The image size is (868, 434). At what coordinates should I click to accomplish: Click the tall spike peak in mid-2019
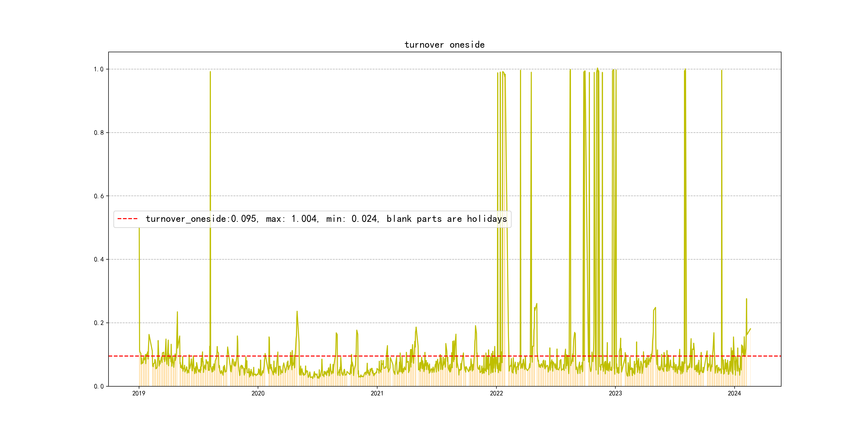click(210, 72)
